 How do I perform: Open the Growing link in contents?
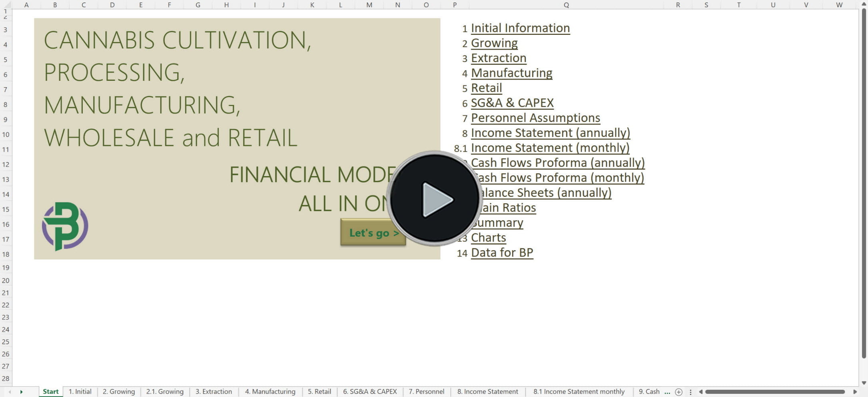(x=494, y=43)
